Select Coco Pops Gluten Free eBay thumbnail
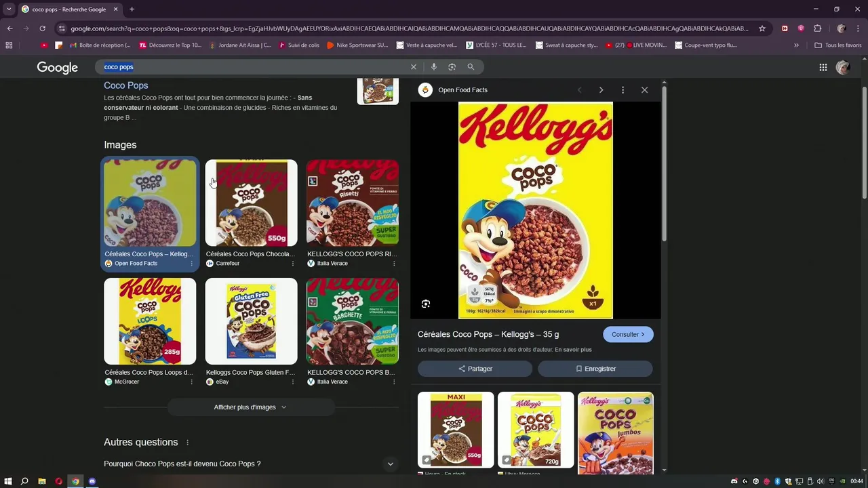The height and width of the screenshot is (488, 868). (x=252, y=321)
